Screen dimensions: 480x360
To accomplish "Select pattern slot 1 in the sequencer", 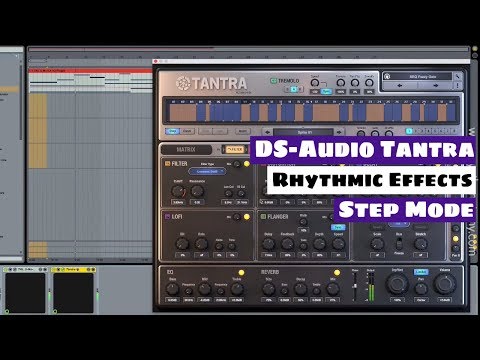I will pyautogui.click(x=409, y=131).
